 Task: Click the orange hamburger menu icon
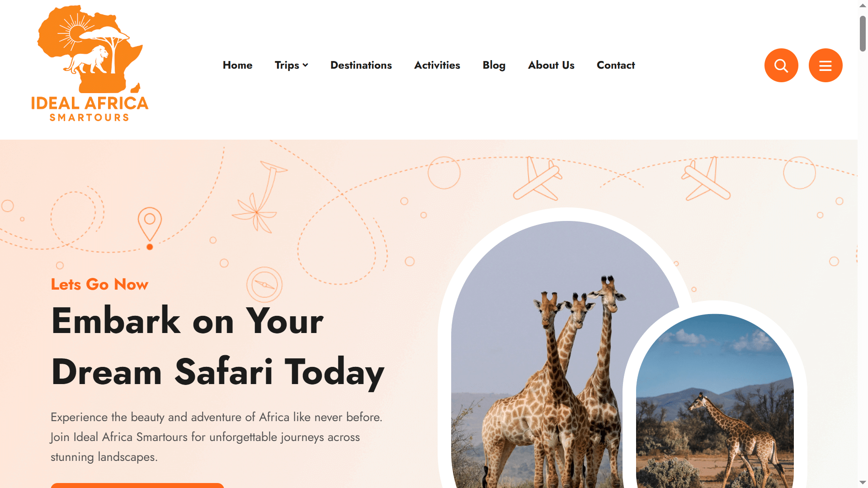coord(826,65)
